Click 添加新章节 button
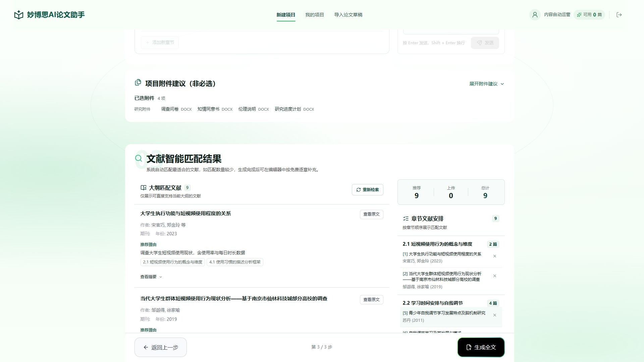This screenshot has width=644, height=362. (160, 43)
